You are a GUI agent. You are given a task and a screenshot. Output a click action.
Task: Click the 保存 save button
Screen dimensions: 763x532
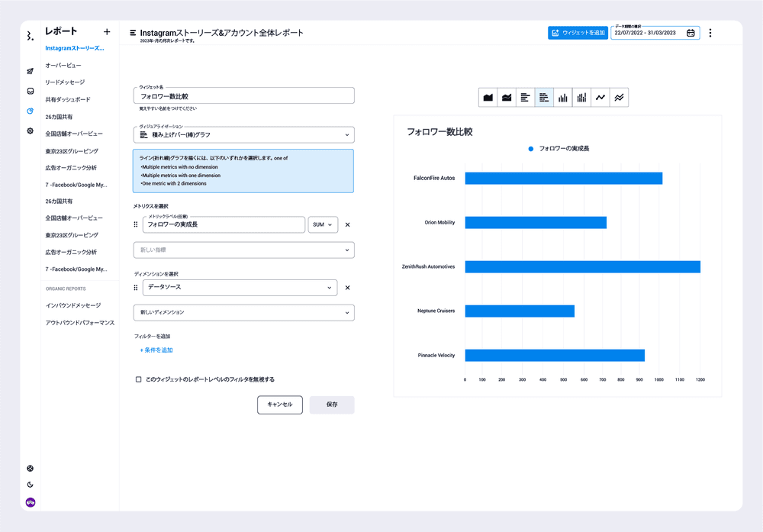click(332, 405)
